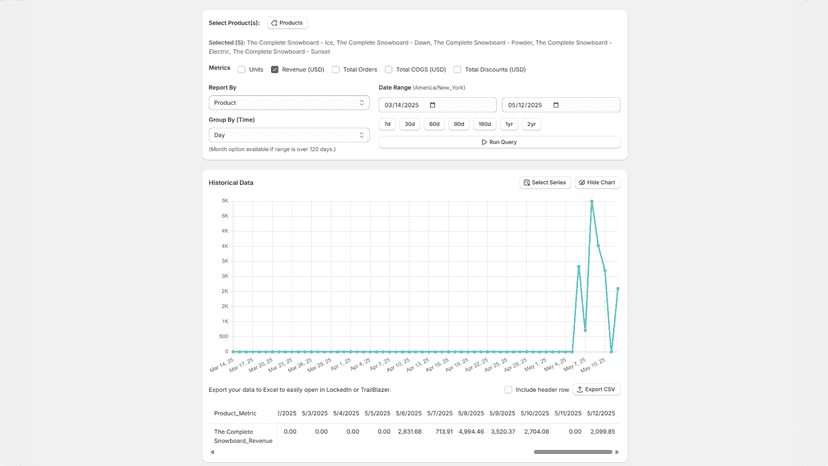The width and height of the screenshot is (828, 466).
Task: Set date range to 90d
Action: (459, 124)
